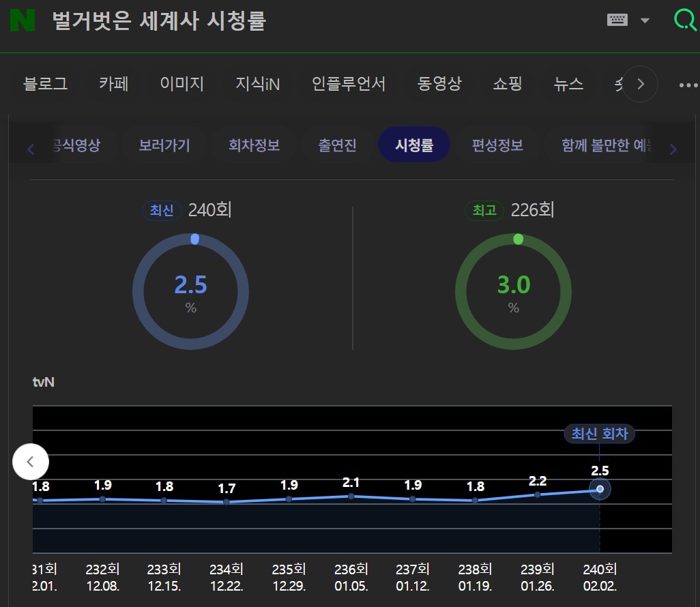Show earlier episodes with chart left arrow

click(31, 462)
